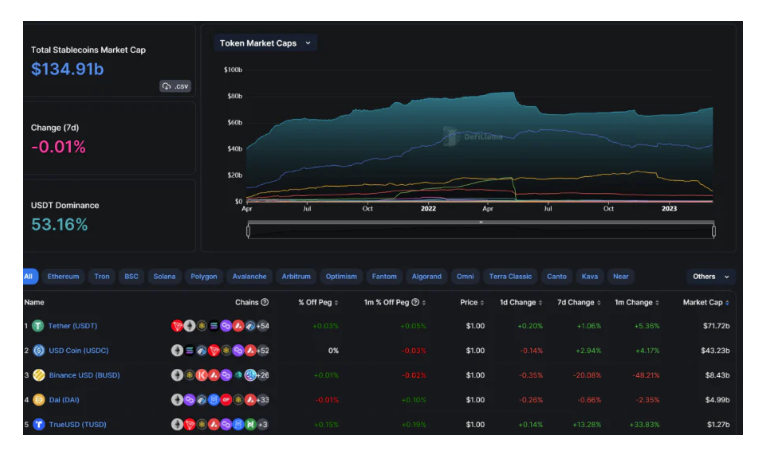Screen dimensions: 767x449
Task: Show TrueUSD's +3 additional chains
Action: pyautogui.click(x=263, y=424)
